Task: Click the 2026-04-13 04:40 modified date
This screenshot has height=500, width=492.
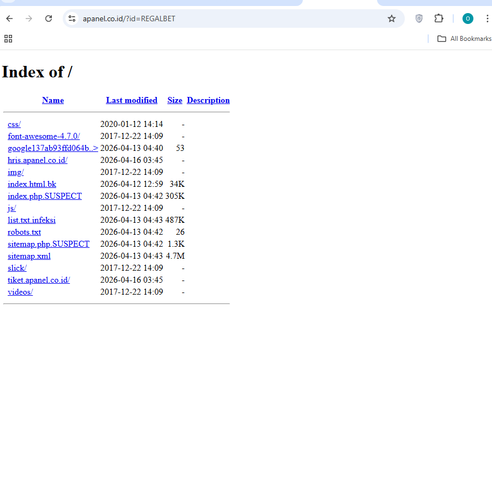Action: pyautogui.click(x=132, y=148)
